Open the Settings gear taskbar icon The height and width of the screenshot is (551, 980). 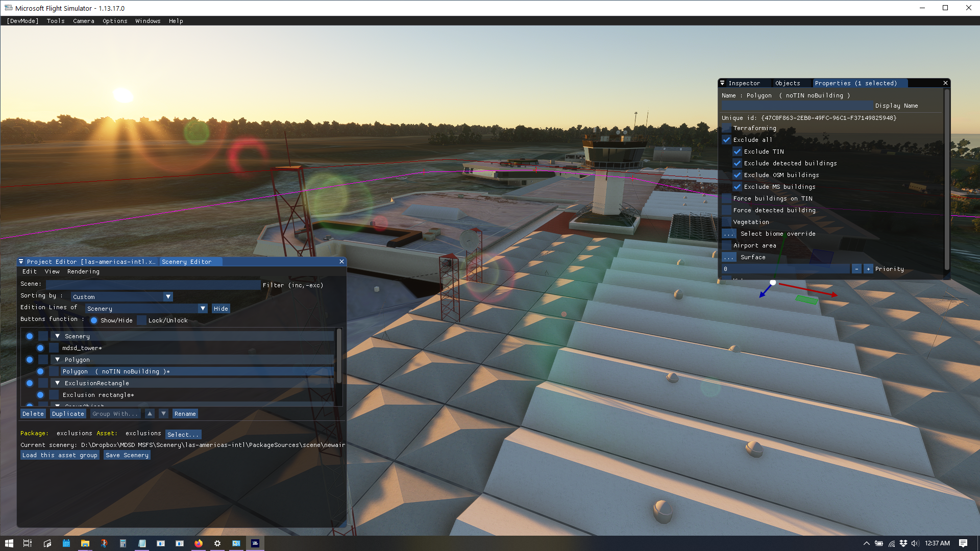tap(217, 543)
